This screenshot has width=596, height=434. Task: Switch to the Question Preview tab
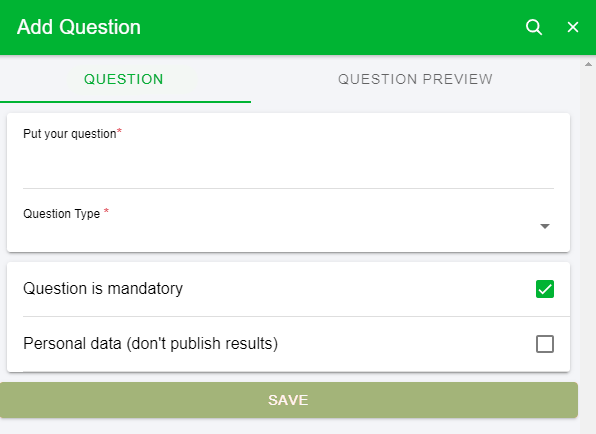[x=415, y=79]
